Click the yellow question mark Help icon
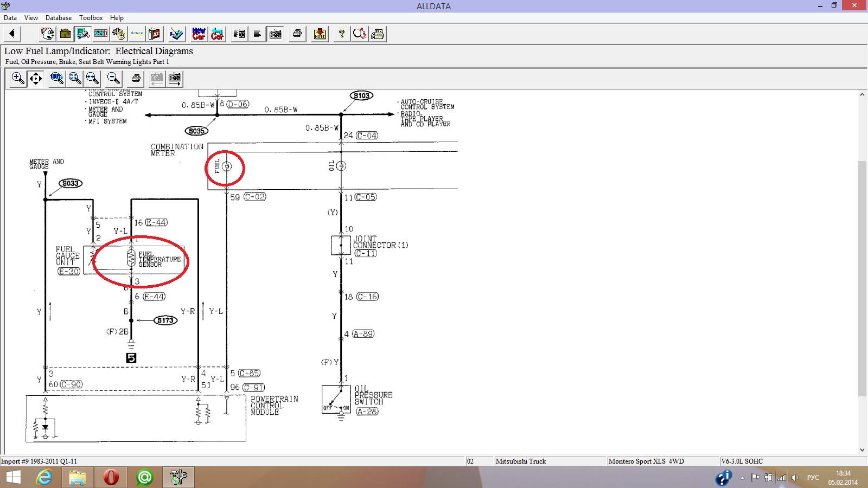868x488 pixels. click(341, 34)
